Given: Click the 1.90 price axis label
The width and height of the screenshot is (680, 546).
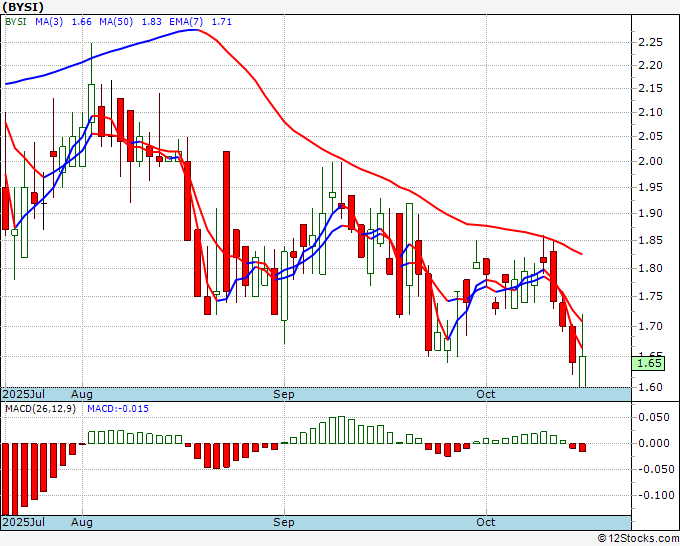Looking at the screenshot, I should [651, 213].
